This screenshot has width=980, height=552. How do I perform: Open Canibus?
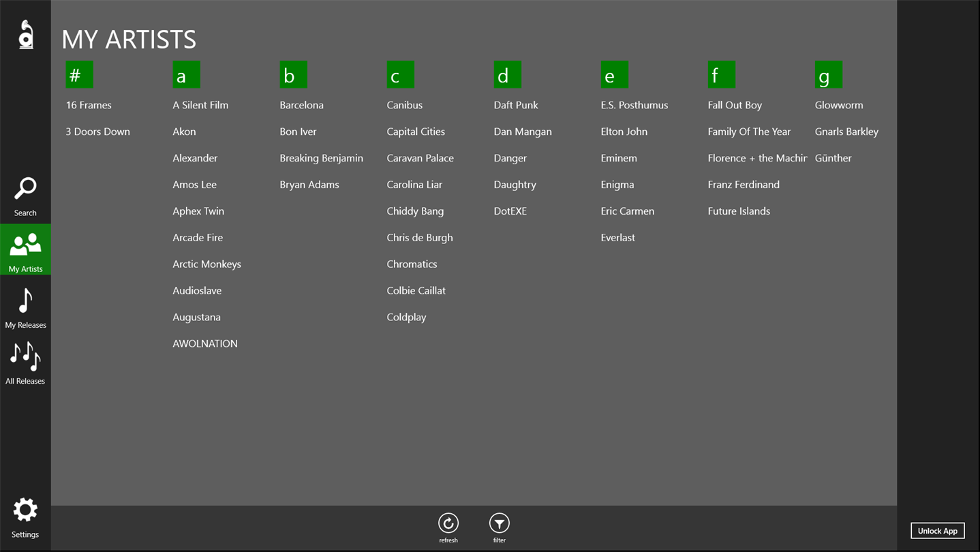pos(405,105)
